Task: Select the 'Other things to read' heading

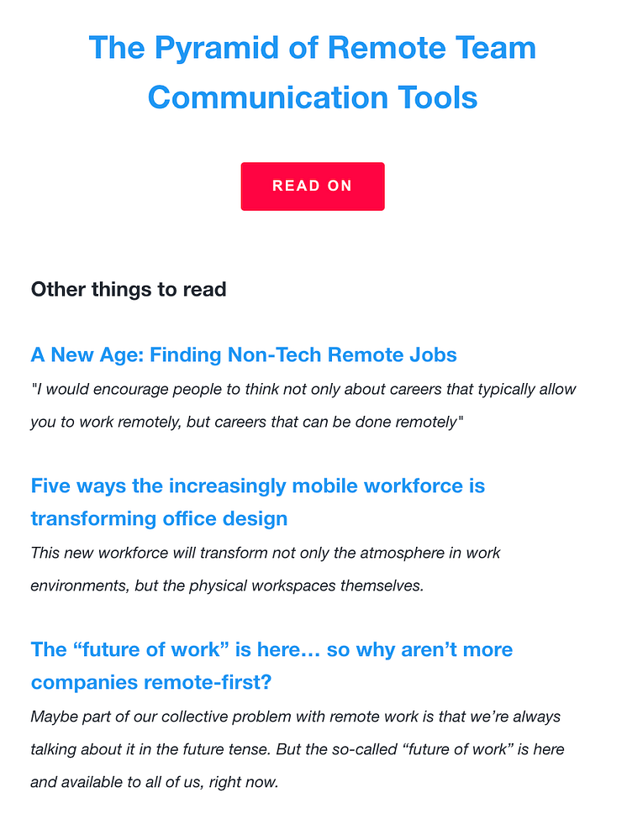Action: 129,289
